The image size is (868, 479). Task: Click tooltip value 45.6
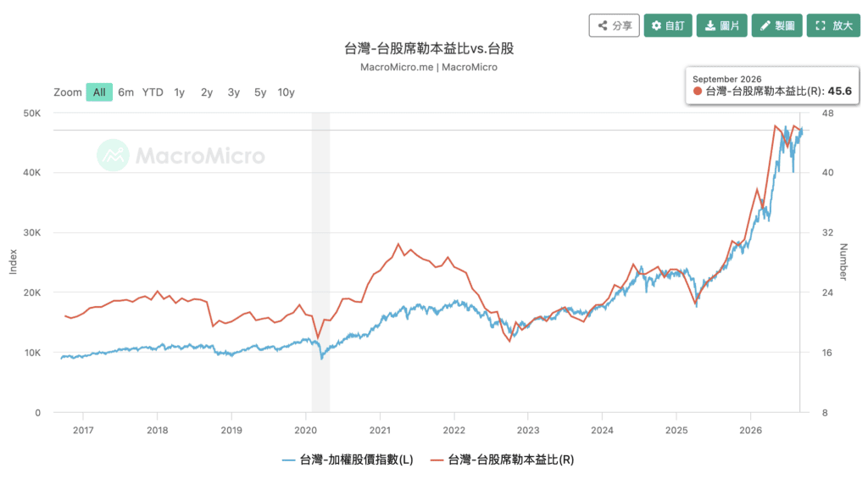tap(840, 92)
